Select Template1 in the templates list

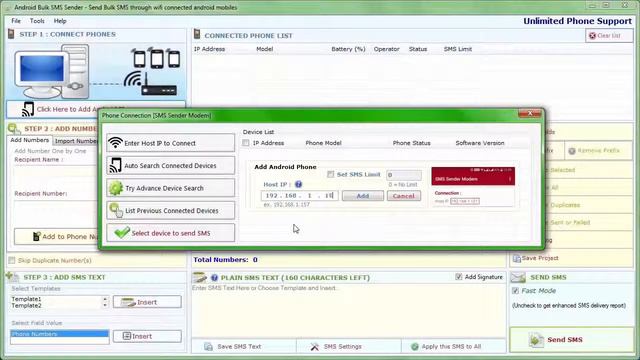point(27,299)
